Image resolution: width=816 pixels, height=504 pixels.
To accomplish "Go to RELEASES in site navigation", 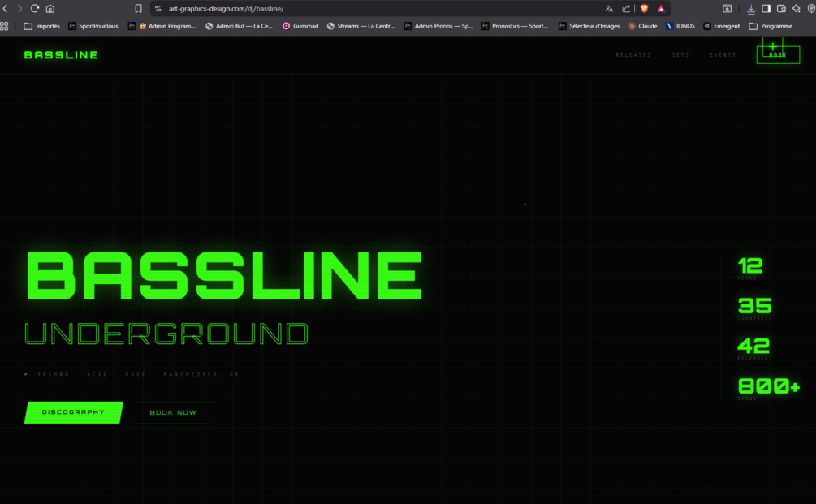I will (633, 54).
